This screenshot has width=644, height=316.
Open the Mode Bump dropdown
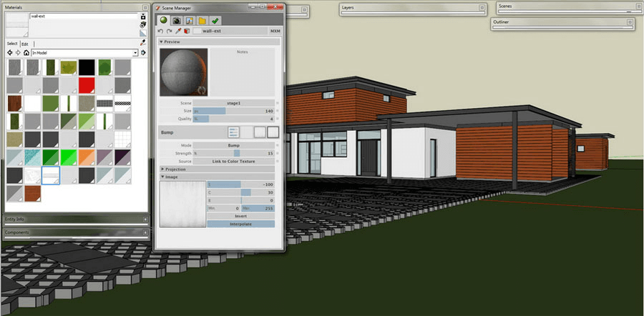[x=234, y=145]
